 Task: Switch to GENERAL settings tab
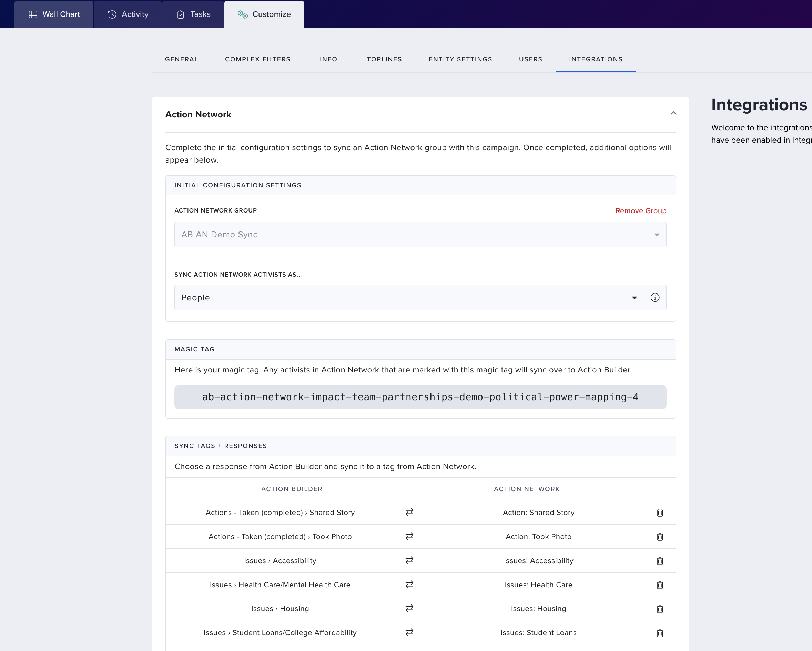point(182,59)
